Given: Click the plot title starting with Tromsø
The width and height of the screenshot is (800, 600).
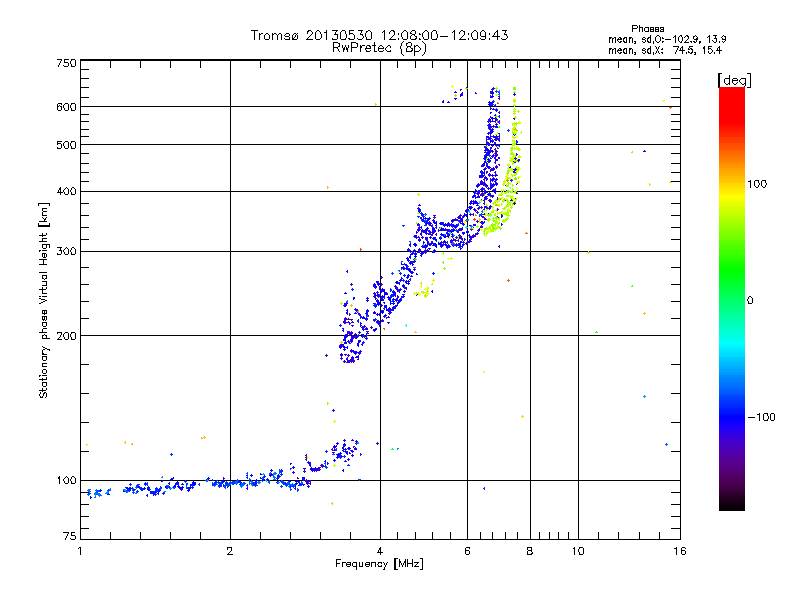Looking at the screenshot, I should click(x=379, y=35).
